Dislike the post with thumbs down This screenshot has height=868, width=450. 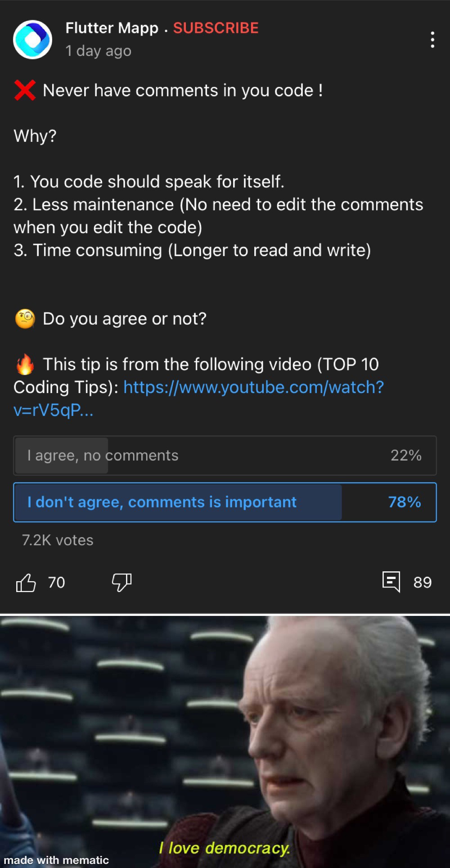[x=121, y=583]
